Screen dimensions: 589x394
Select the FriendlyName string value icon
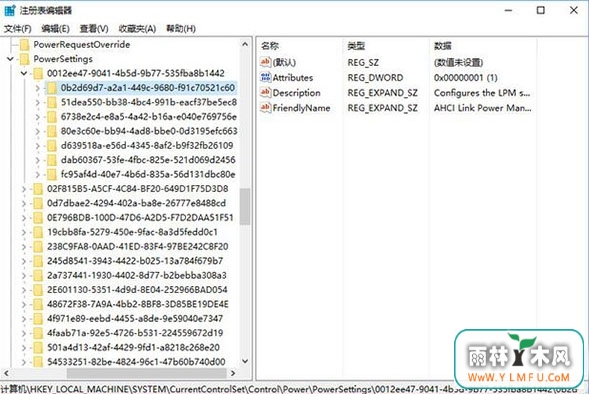point(265,108)
